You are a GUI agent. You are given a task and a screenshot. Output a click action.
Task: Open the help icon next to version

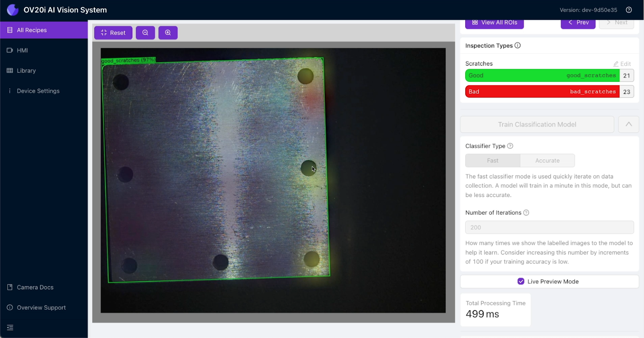tap(629, 10)
